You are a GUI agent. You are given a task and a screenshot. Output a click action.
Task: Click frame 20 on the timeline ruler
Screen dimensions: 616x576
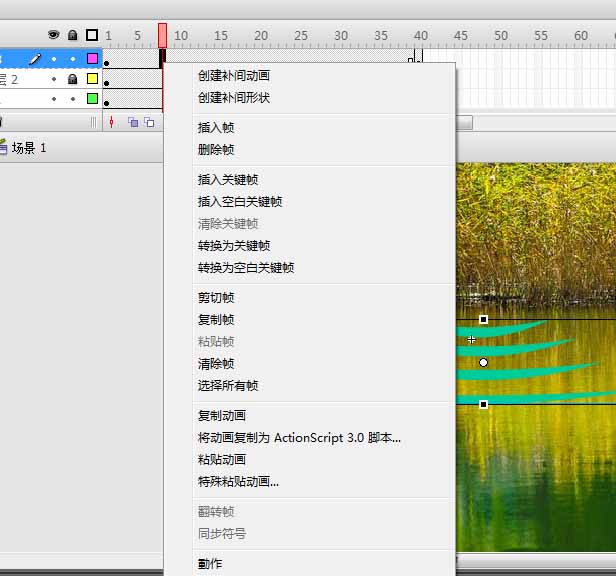261,35
